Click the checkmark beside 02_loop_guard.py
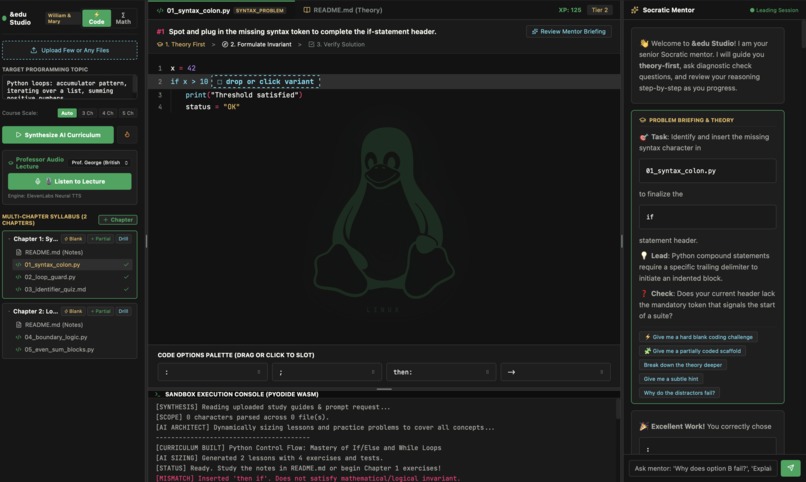Viewport: 806px width, 482px height. pos(126,277)
